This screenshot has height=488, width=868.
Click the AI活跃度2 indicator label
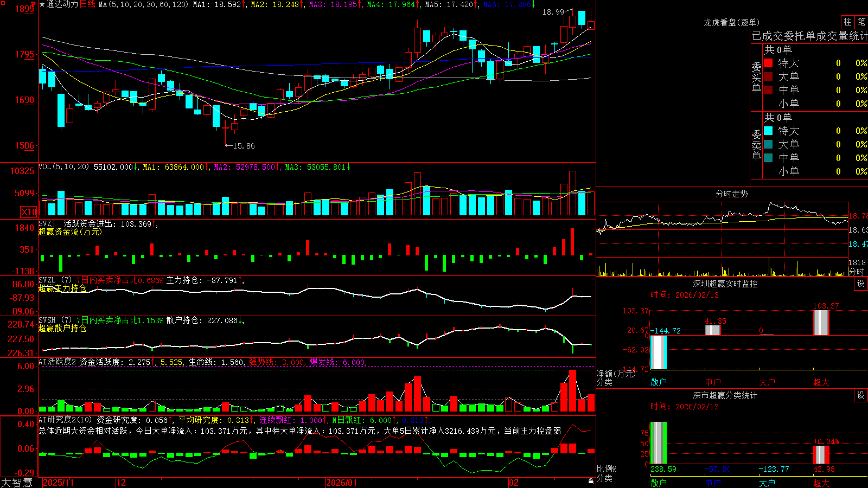click(x=58, y=362)
